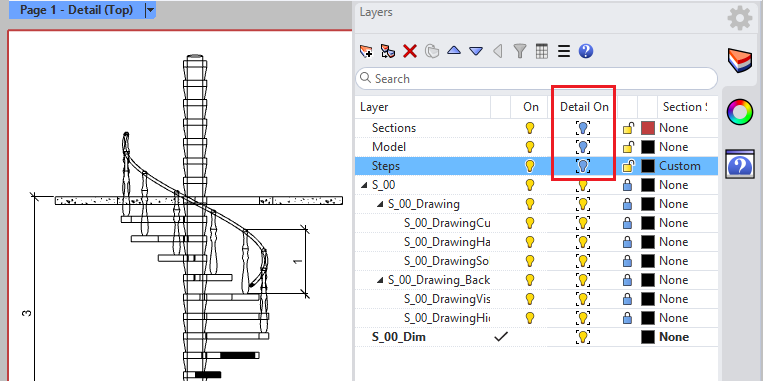Viewport: 763px width, 381px height.
Task: Click the New Sublayer icon
Action: 387,51
